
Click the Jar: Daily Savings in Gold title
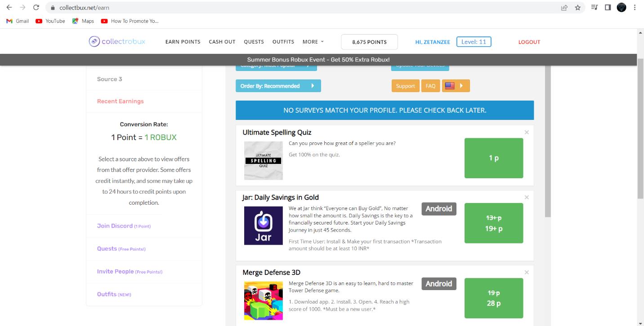281,198
